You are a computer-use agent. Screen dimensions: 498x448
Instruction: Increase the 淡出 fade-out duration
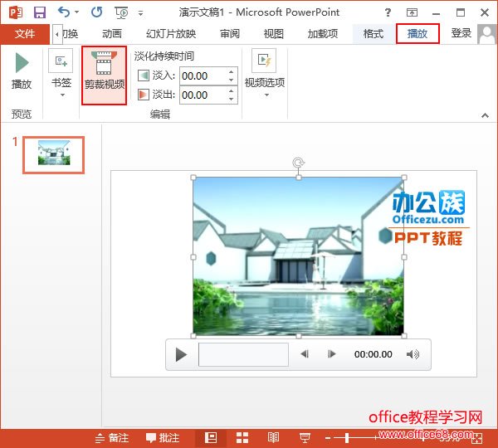[x=232, y=91]
